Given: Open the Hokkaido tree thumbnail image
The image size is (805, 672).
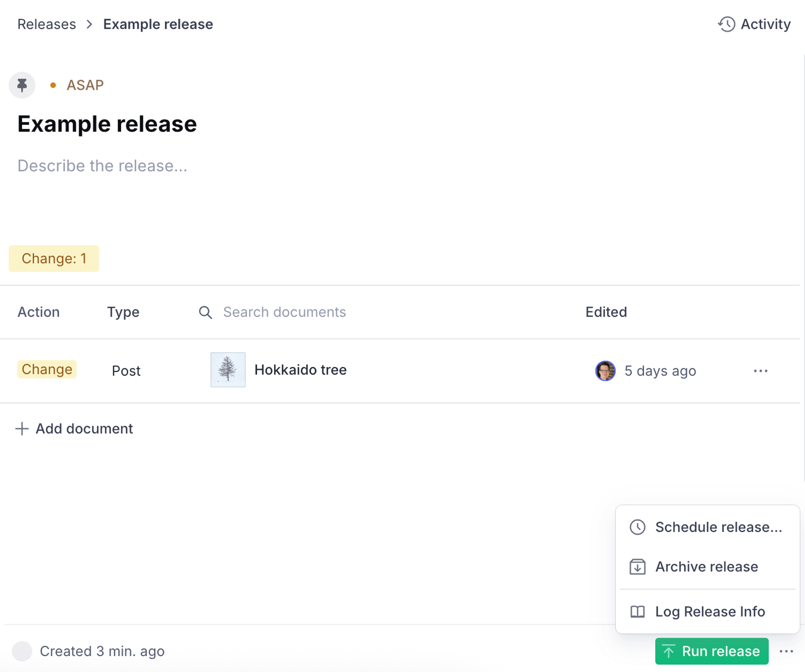Looking at the screenshot, I should (x=228, y=370).
